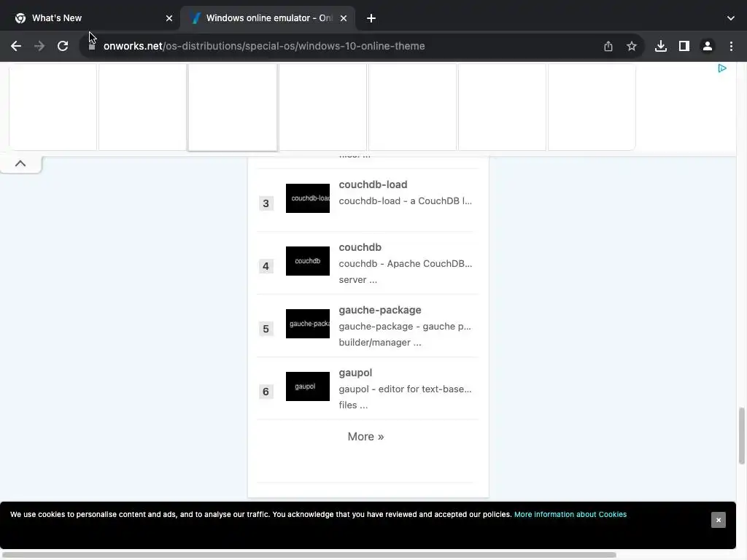Viewport: 747px width, 560px height.
Task: Open a new browser tab
Action: click(x=371, y=18)
